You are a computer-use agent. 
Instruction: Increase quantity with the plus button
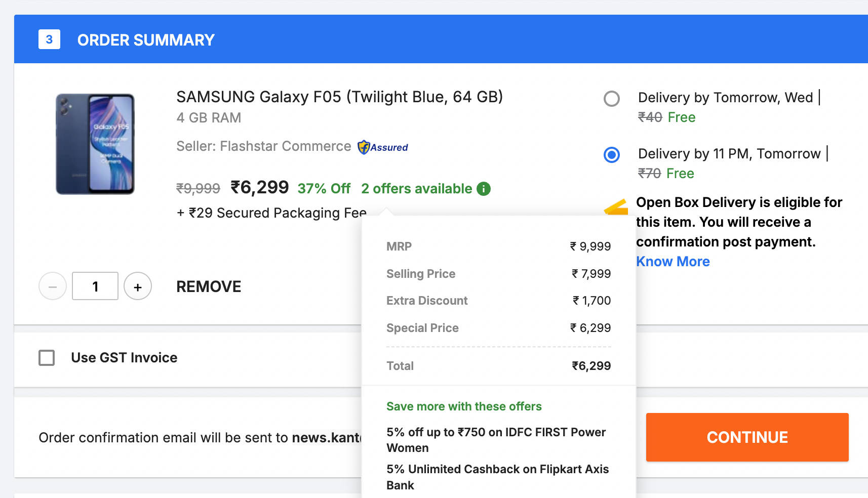(x=138, y=286)
